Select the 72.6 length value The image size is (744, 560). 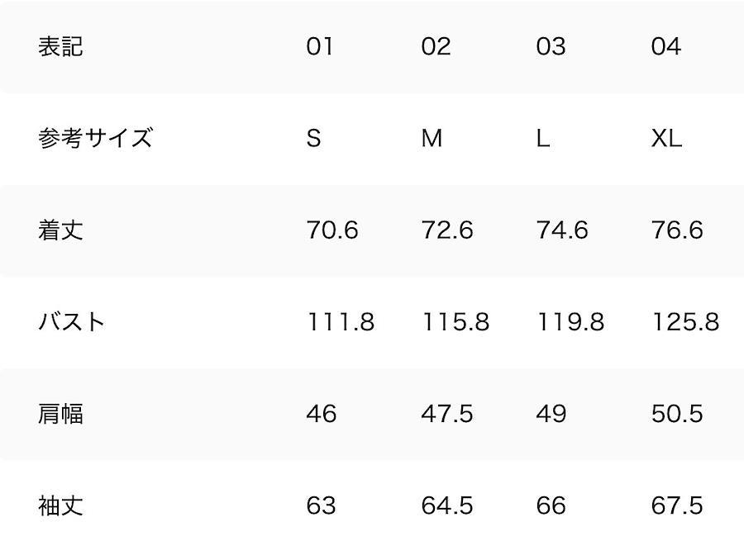point(446,230)
